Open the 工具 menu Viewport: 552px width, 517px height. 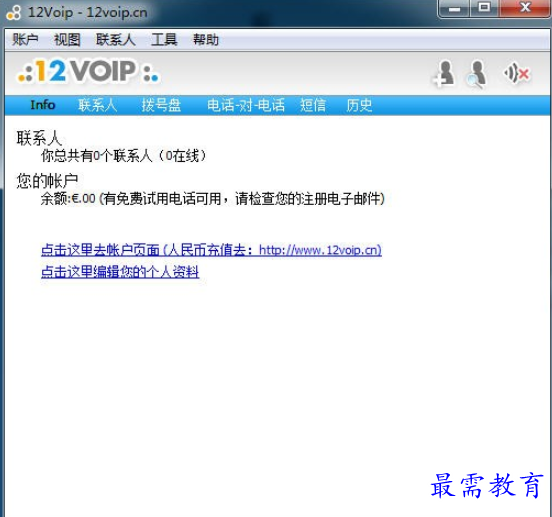coord(164,39)
